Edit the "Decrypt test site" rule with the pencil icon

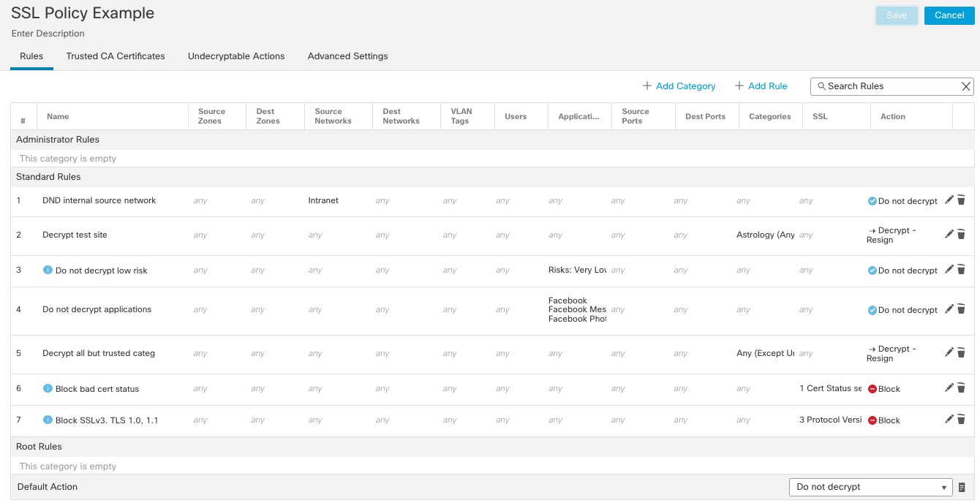949,234
